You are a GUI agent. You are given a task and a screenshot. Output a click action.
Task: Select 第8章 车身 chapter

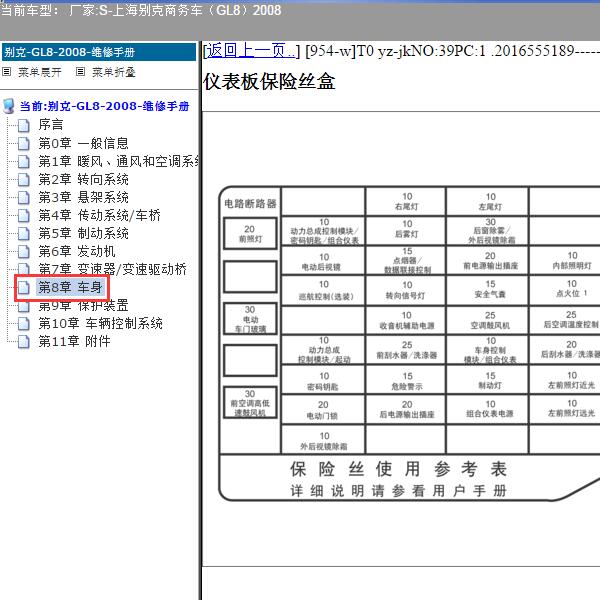[70, 287]
